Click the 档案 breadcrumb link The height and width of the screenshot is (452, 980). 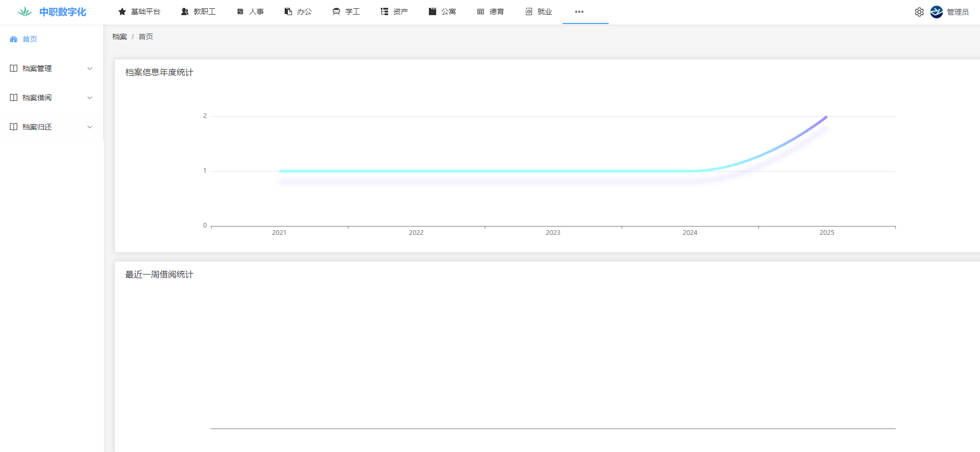[120, 37]
